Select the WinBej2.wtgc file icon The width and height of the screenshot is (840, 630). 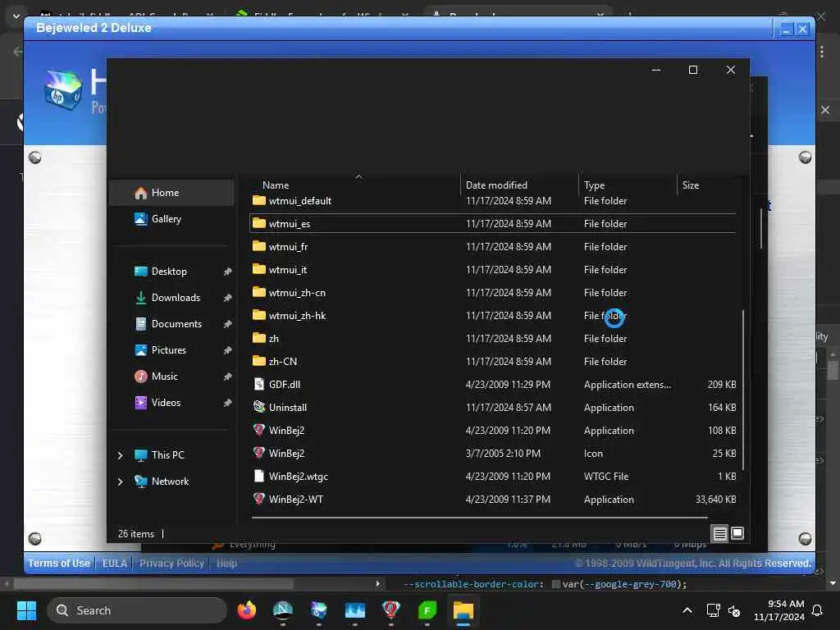click(259, 476)
